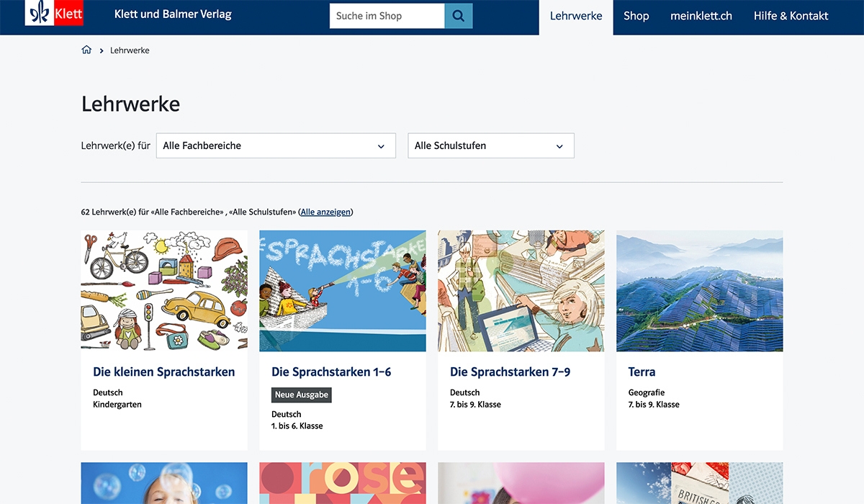Click the Alle Fachbereiche chevron arrow
The width and height of the screenshot is (864, 504).
(381, 146)
